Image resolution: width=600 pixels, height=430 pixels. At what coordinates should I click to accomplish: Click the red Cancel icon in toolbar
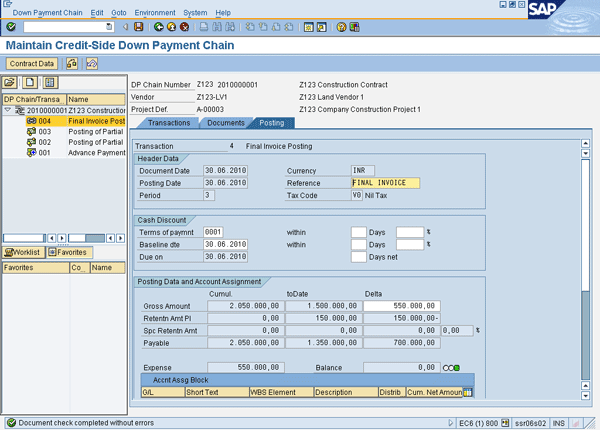point(185,27)
